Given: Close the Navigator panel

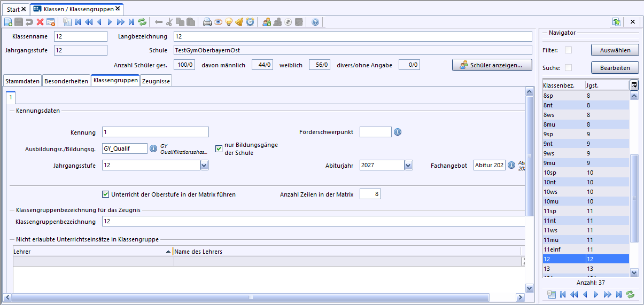Looking at the screenshot, I should pyautogui.click(x=633, y=22).
